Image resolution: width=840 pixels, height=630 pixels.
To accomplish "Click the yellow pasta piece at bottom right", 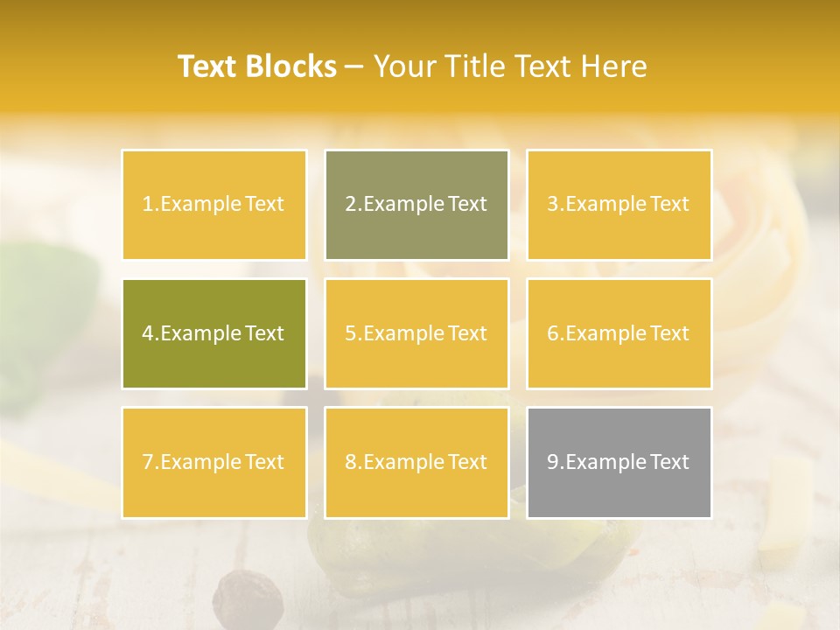I will tap(781, 507).
